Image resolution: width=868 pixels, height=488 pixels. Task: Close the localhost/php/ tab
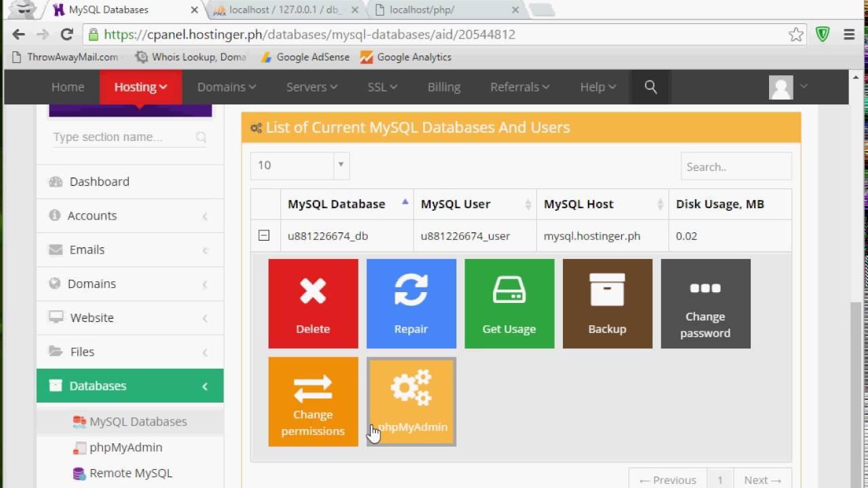[515, 10]
